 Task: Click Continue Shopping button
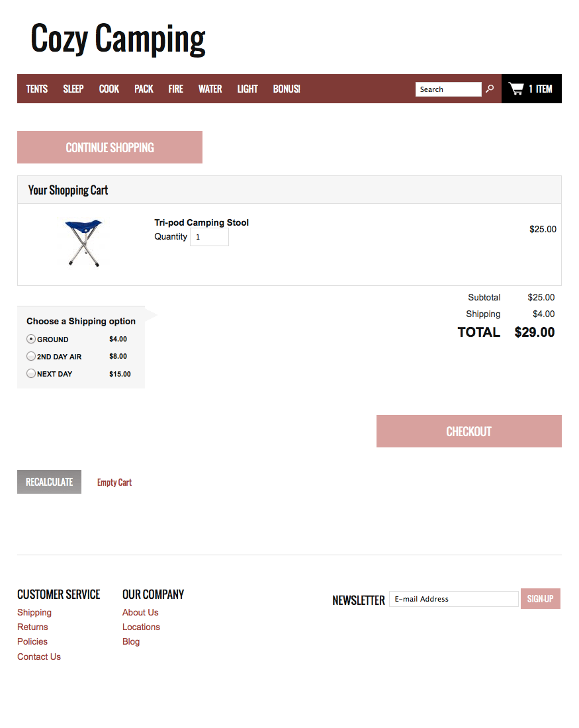tap(110, 147)
